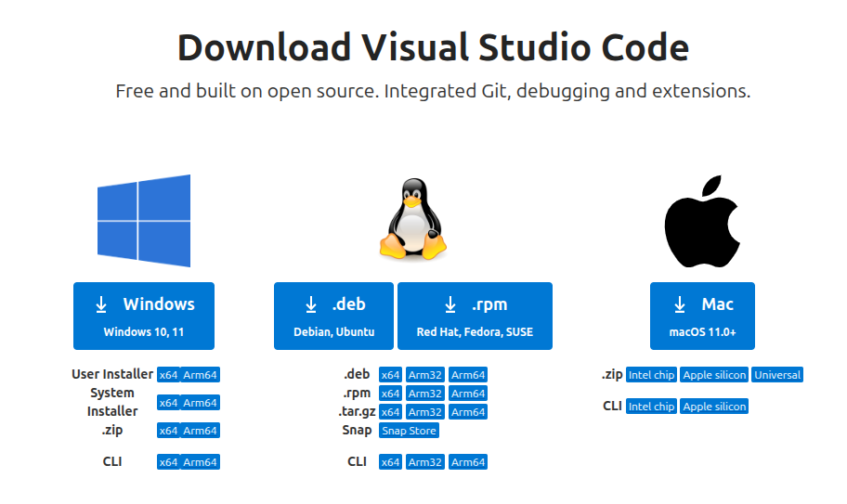
Task: Download the Windows 10, 11 installer
Action: pos(144,316)
